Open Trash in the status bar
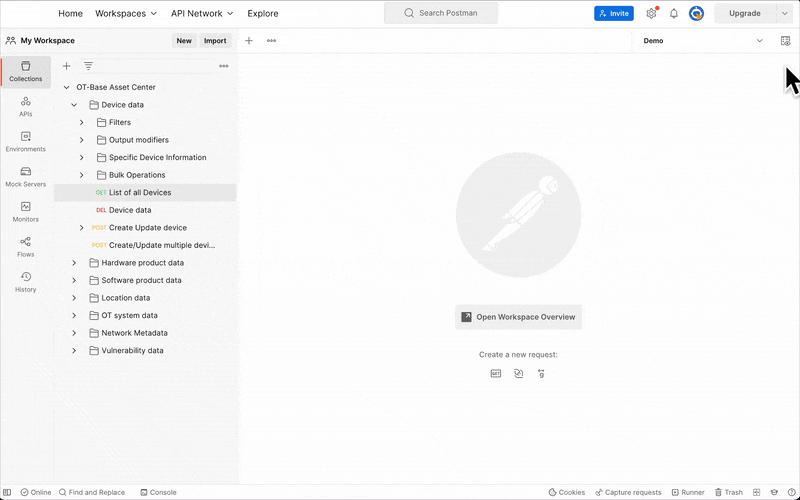800x500 pixels. pos(729,492)
